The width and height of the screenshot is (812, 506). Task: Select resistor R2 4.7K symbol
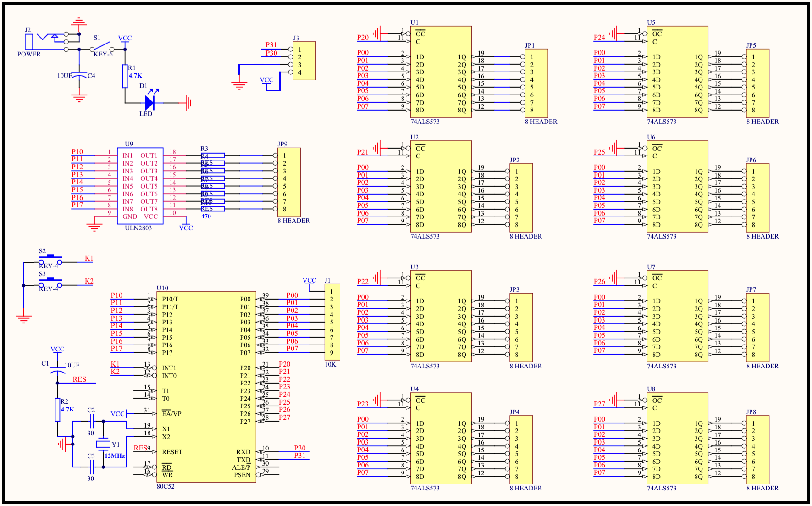tap(57, 410)
